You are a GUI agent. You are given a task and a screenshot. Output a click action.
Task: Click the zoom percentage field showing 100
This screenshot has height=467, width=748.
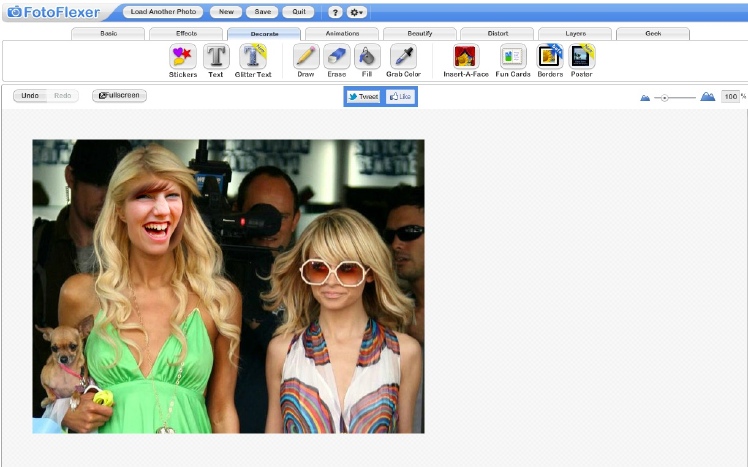[730, 97]
